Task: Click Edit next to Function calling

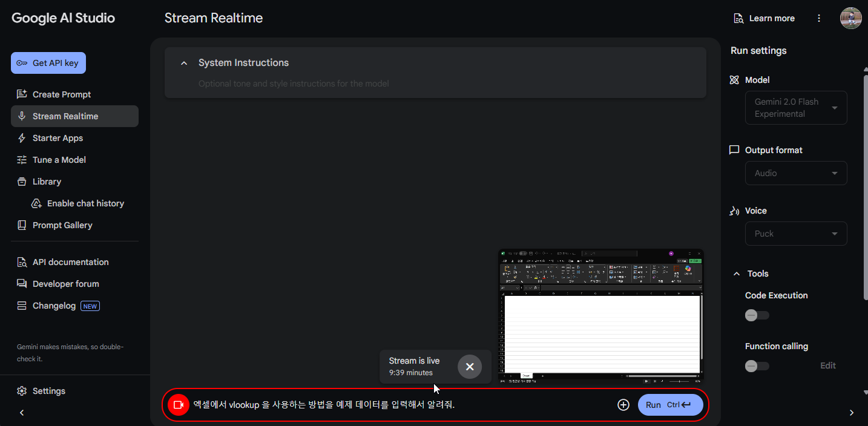Action: (828, 365)
